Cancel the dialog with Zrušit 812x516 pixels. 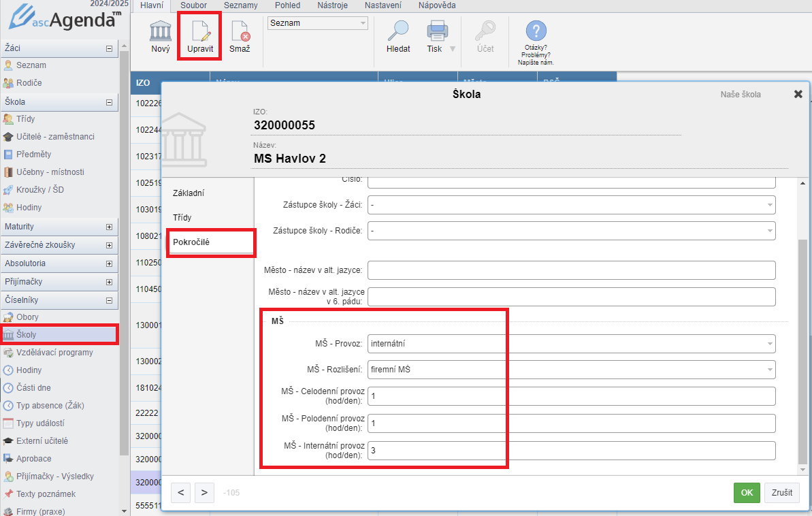pos(782,493)
